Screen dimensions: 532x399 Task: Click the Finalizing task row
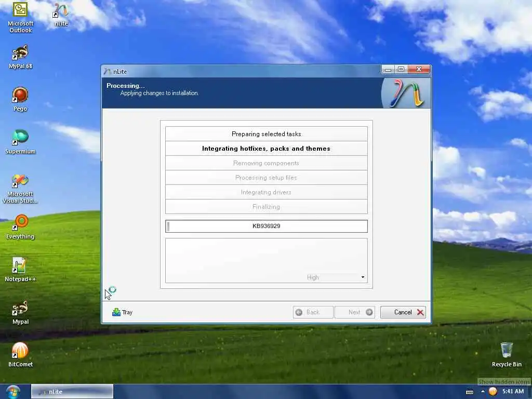(267, 207)
